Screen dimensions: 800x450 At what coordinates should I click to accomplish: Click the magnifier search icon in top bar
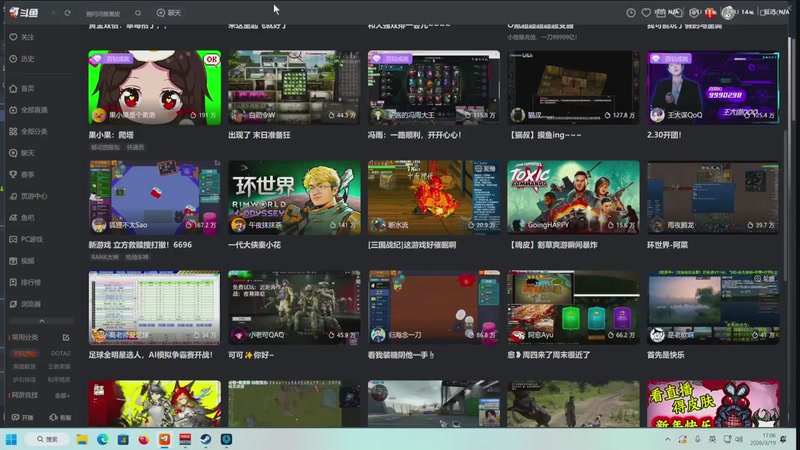tap(138, 13)
